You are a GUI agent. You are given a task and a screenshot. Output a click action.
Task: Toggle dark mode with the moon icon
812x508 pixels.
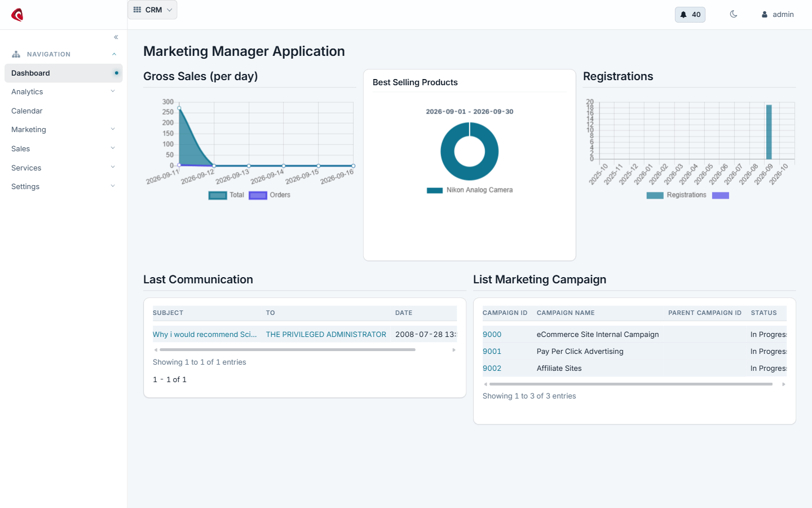[734, 14]
